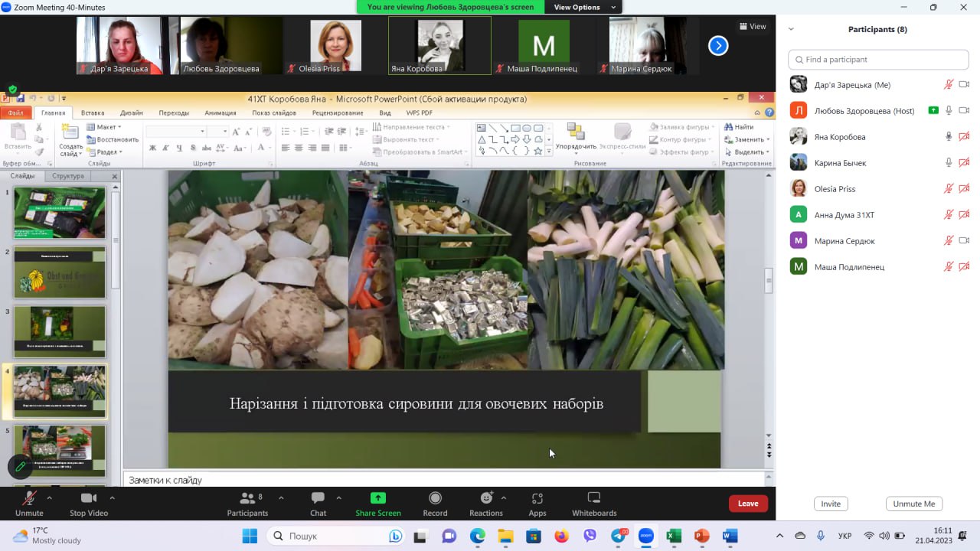Click the Invite button
Viewport: 980px width, 551px height.
pyautogui.click(x=831, y=504)
